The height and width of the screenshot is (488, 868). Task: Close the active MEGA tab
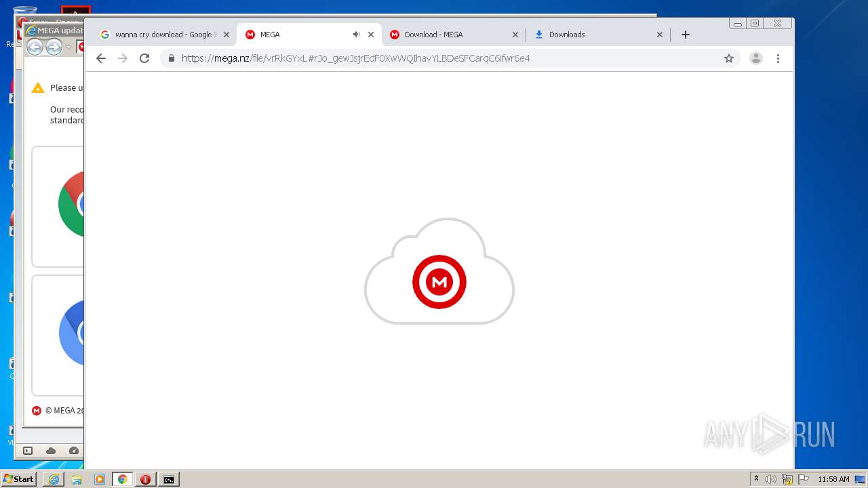371,35
